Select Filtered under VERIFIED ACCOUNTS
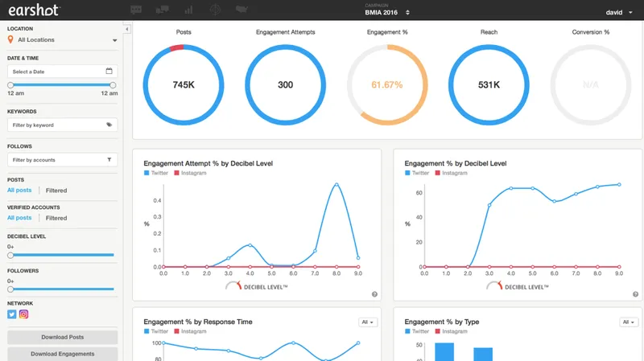The height and width of the screenshot is (361, 644). (x=56, y=218)
